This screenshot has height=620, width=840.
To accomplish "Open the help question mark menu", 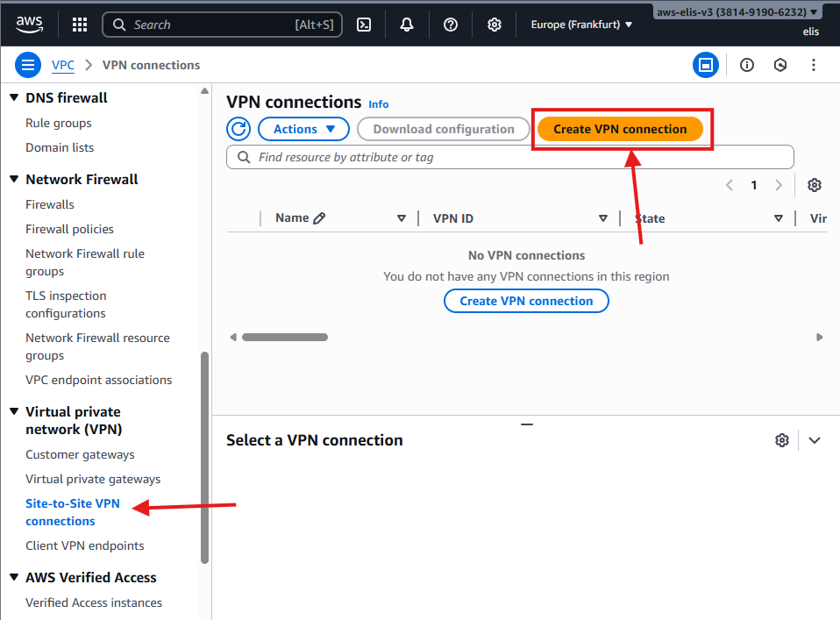I will pos(451,25).
